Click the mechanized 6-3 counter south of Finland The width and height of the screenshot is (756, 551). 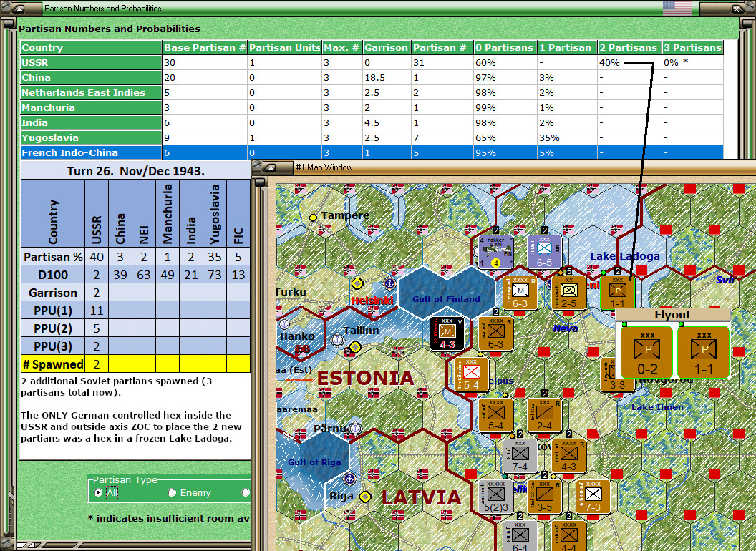pos(520,293)
